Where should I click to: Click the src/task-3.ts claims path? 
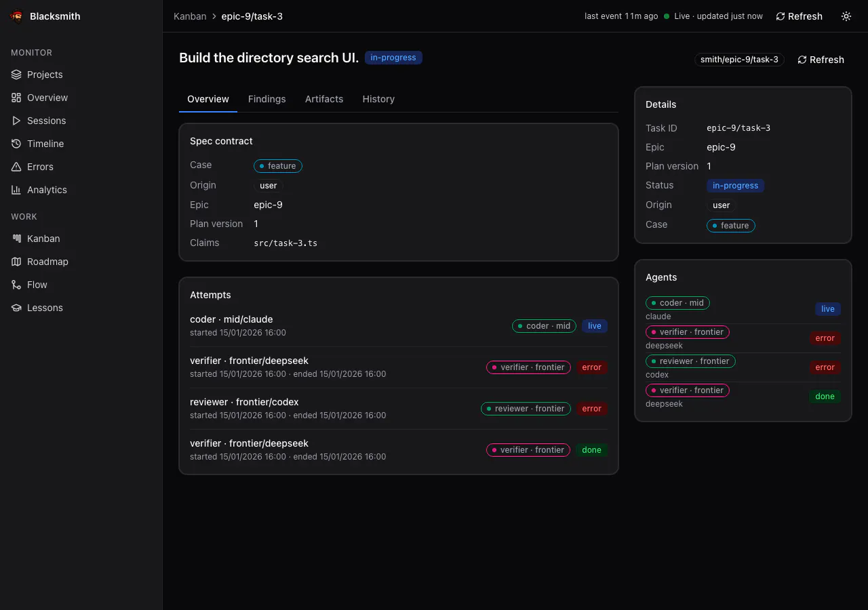285,243
